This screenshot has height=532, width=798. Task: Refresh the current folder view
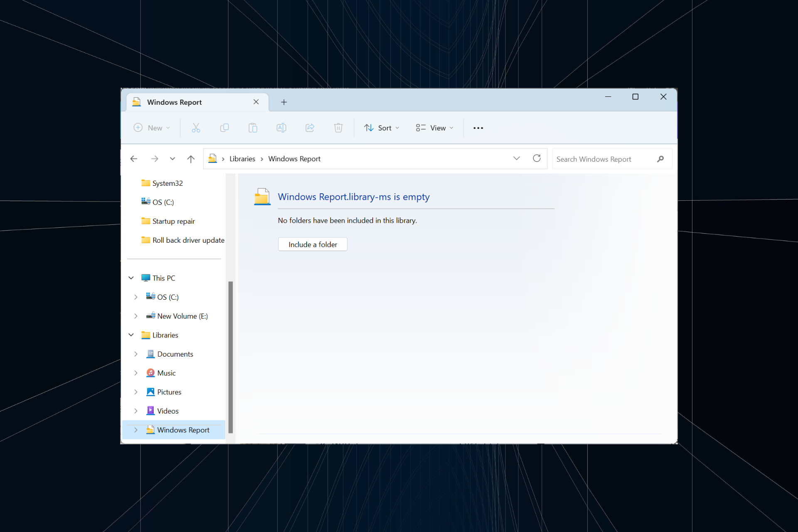[537, 158]
